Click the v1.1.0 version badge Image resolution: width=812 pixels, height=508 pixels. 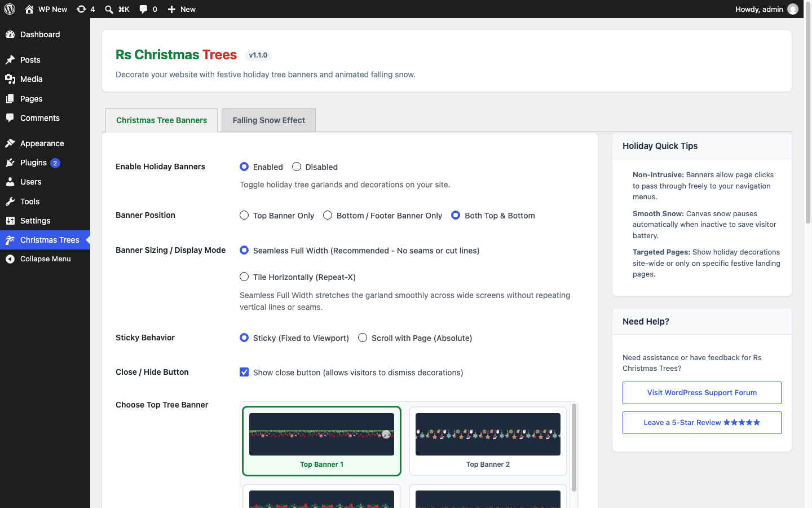pos(258,55)
